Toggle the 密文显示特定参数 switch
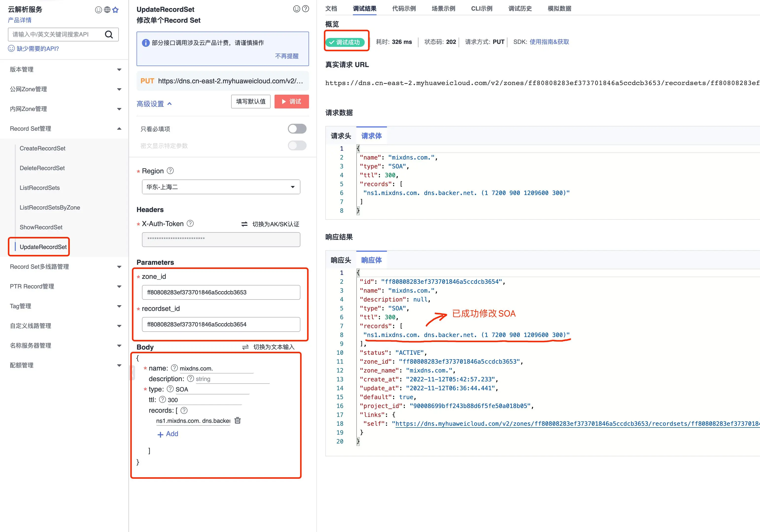Screen dimensions: 760x532 (x=297, y=146)
